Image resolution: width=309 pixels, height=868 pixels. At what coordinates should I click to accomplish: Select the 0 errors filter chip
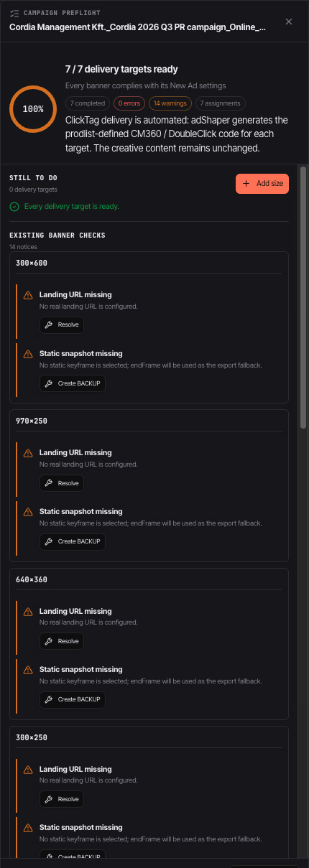tap(130, 103)
